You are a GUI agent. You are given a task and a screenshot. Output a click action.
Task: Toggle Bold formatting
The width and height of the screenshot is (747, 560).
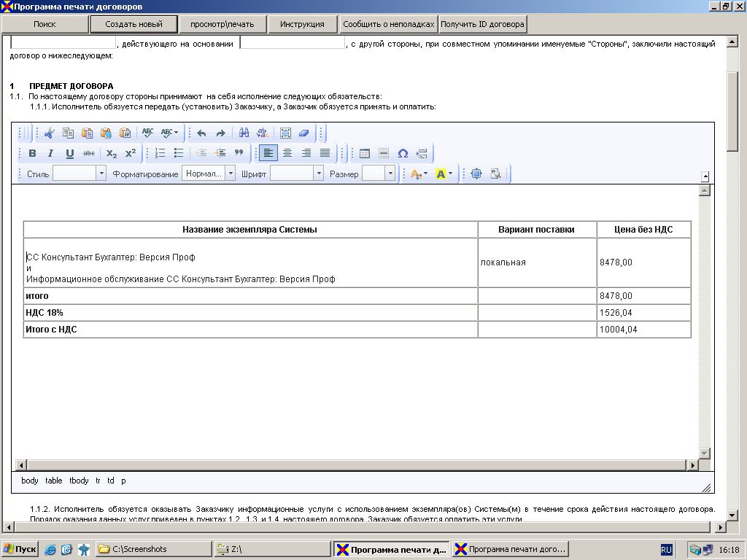[32, 153]
